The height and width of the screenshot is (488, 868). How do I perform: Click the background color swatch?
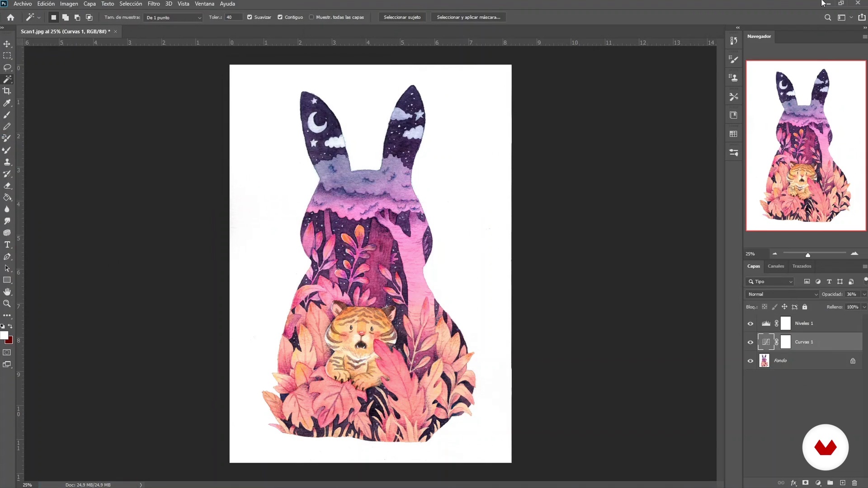(9, 341)
